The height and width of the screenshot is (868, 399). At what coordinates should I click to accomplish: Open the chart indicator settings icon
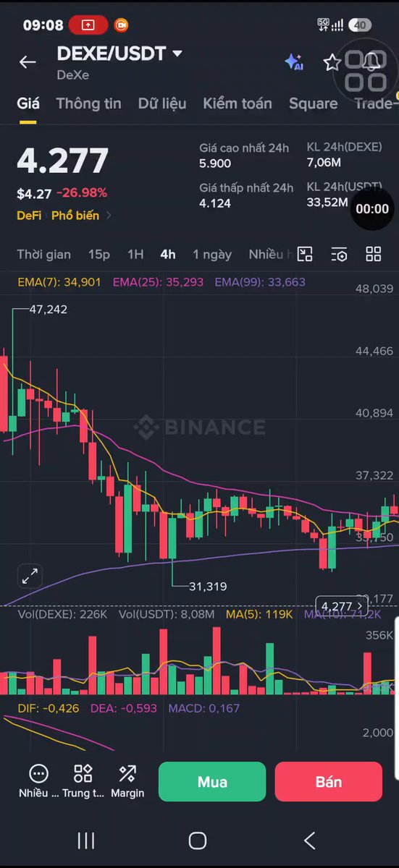click(x=339, y=254)
